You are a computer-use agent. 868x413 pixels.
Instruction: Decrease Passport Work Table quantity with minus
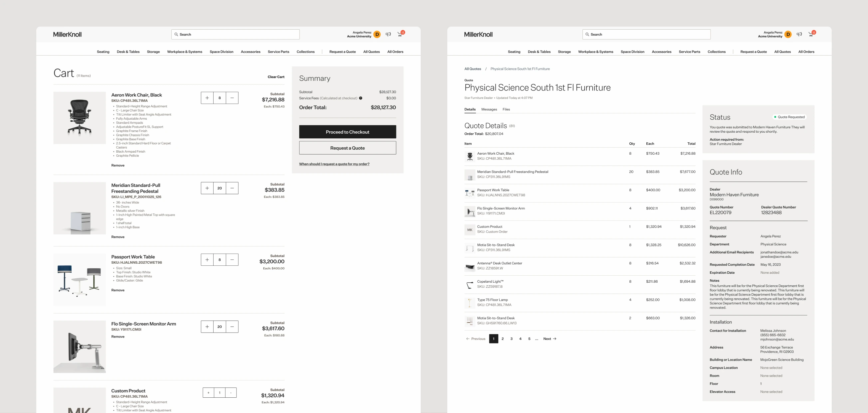click(x=232, y=260)
